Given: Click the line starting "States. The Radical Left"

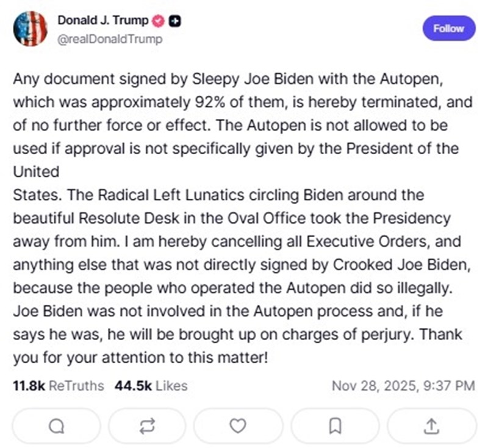Looking at the screenshot, I should click(218, 194).
